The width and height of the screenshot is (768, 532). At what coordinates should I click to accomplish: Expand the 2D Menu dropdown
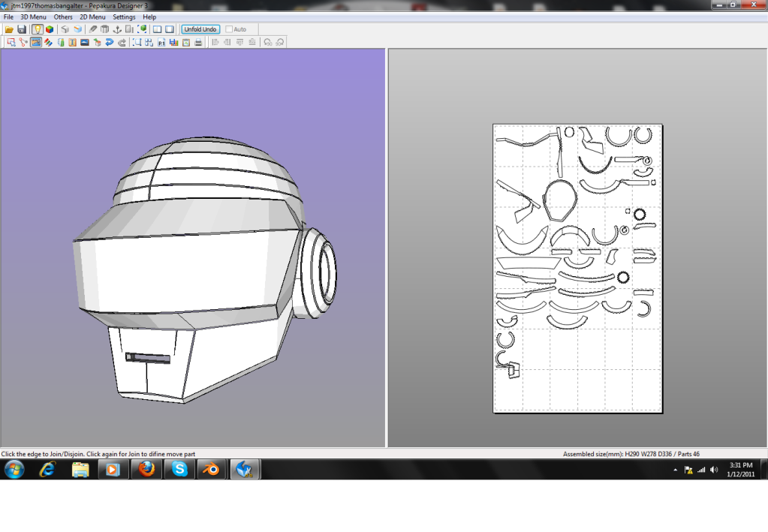coord(92,17)
